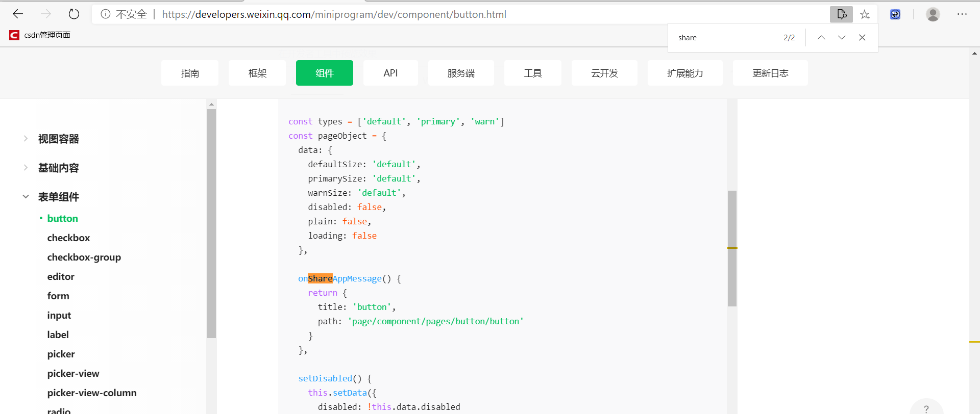980x414 pixels.
Task: Open csdn管理页面 bookmark
Action: 40,35
